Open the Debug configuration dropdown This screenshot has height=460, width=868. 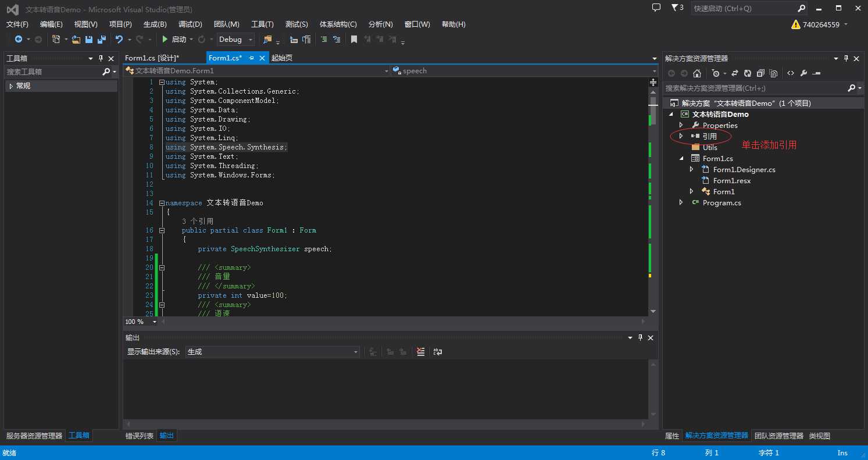[x=236, y=40]
